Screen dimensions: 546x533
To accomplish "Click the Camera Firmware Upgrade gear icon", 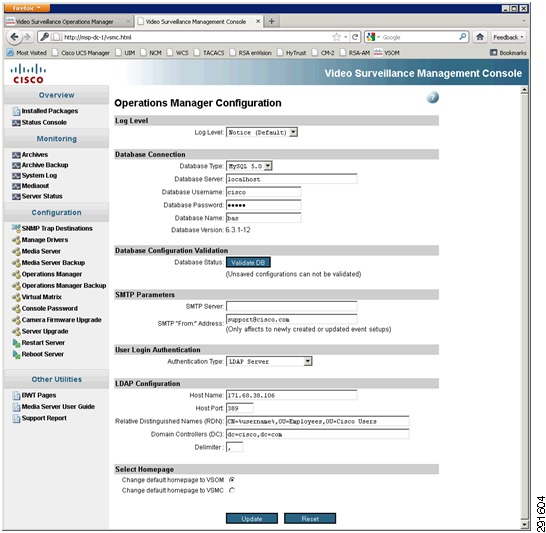I will 16,320.
